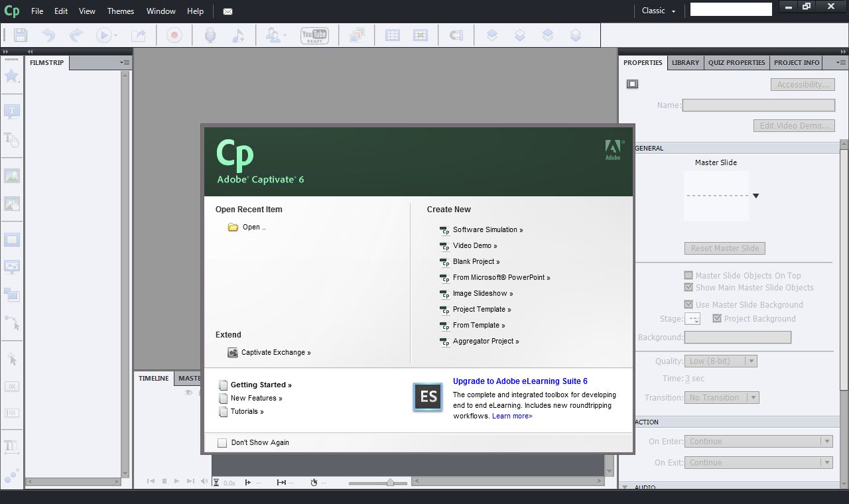Open the Classic workspace dropdown
This screenshot has width=849, height=504.
click(x=659, y=11)
